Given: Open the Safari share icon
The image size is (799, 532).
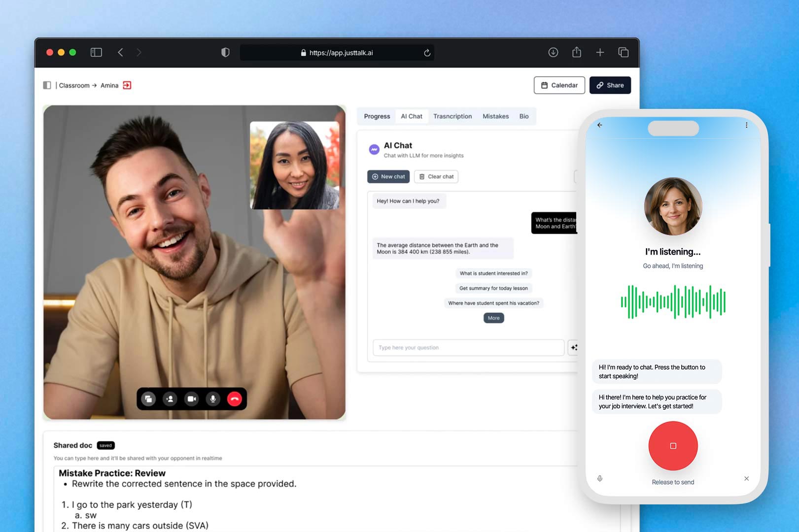Looking at the screenshot, I should 576,52.
